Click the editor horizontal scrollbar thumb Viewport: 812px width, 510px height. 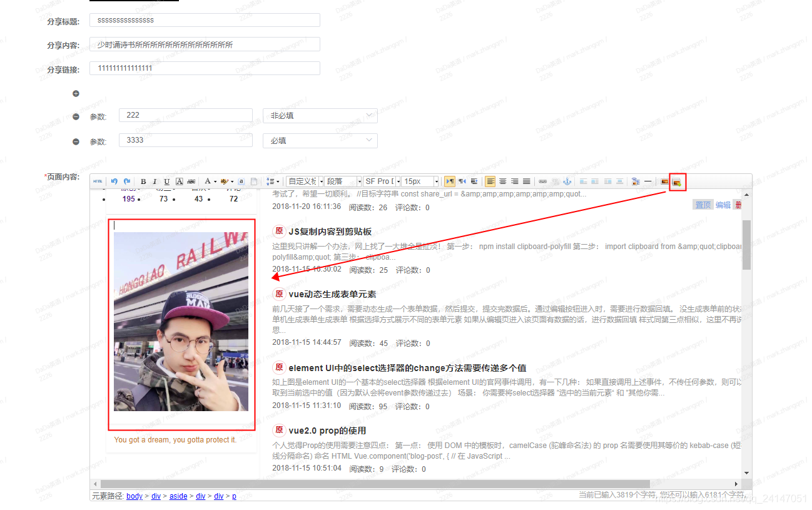(x=375, y=484)
